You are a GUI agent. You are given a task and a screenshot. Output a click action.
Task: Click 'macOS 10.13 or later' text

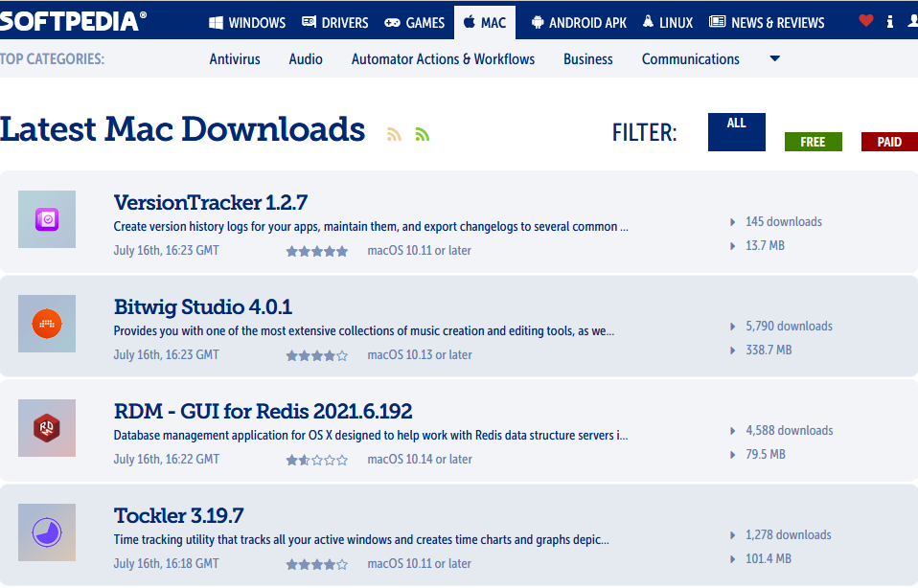click(x=420, y=354)
